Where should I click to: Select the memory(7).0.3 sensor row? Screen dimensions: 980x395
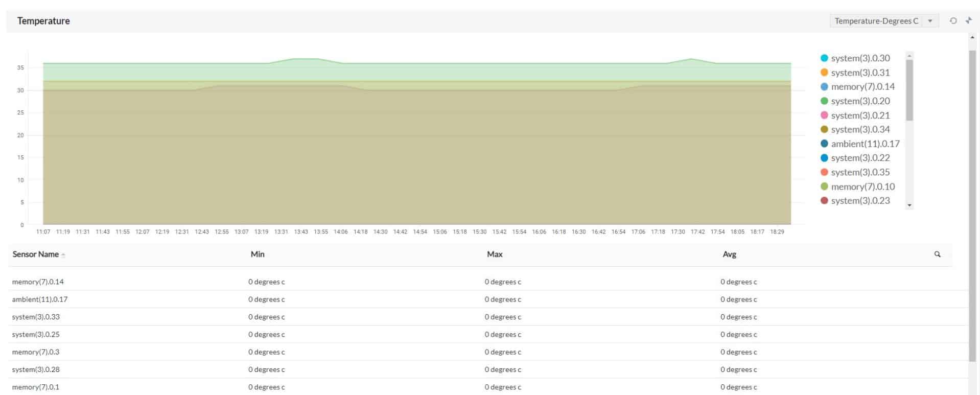click(x=488, y=352)
